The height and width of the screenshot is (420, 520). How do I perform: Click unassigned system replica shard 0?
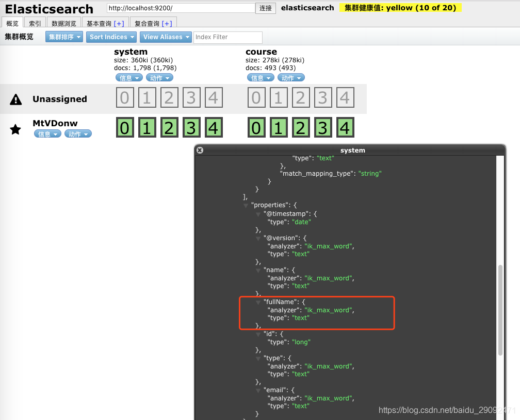tap(125, 97)
